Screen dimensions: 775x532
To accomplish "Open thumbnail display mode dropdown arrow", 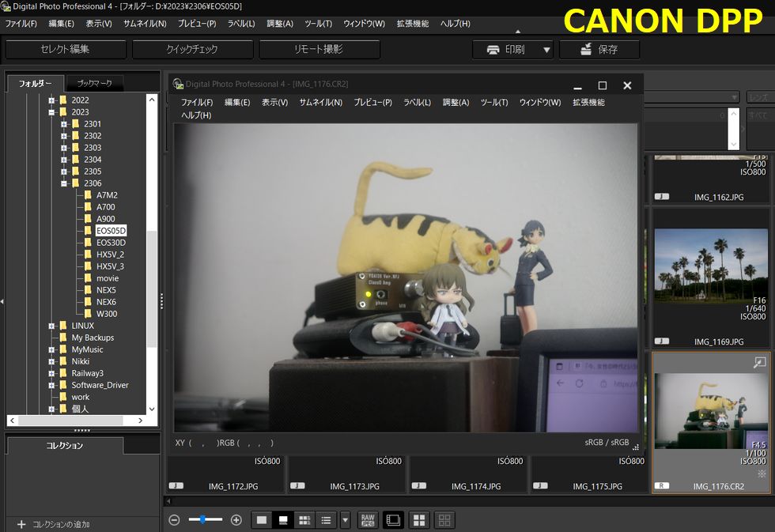I will point(345,520).
